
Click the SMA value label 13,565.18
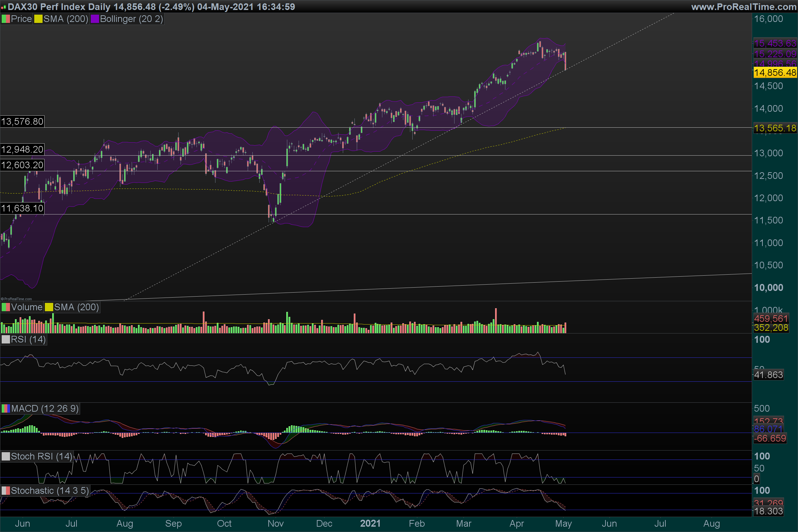pyautogui.click(x=775, y=128)
